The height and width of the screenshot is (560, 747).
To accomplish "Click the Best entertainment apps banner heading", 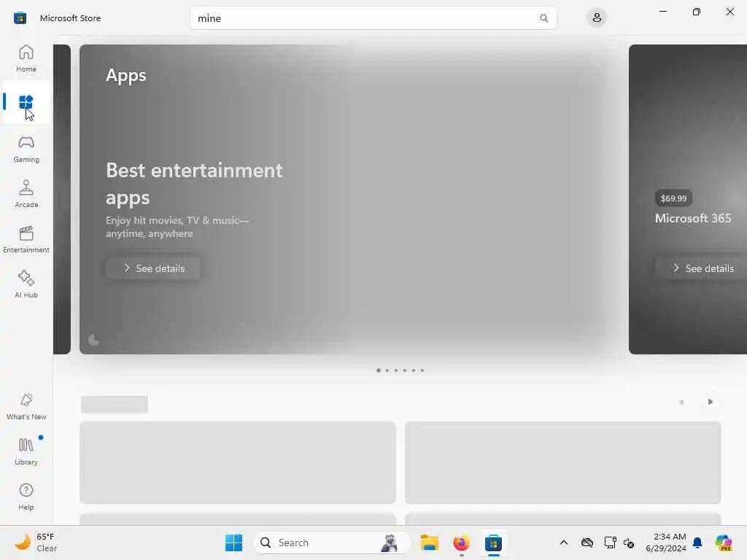I will tap(194, 184).
